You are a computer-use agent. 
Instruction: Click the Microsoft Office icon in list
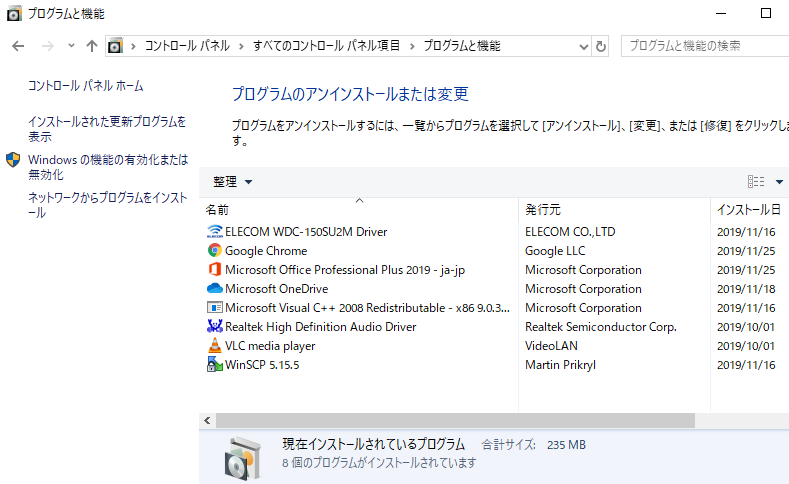[x=215, y=270]
